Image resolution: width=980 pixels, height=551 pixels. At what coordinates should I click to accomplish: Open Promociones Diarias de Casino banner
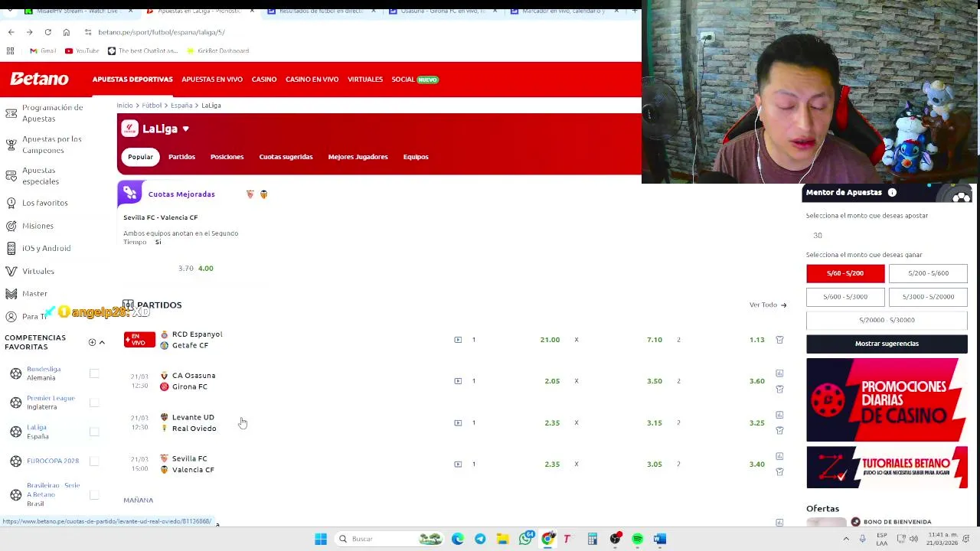(x=887, y=400)
